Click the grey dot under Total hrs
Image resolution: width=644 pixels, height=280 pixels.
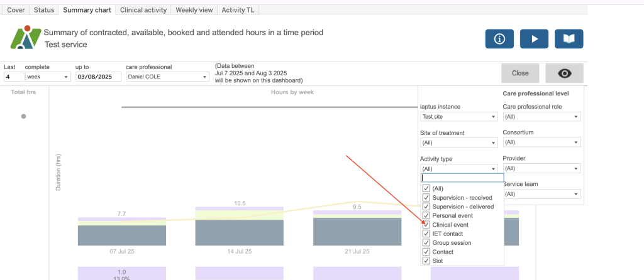pos(24,116)
